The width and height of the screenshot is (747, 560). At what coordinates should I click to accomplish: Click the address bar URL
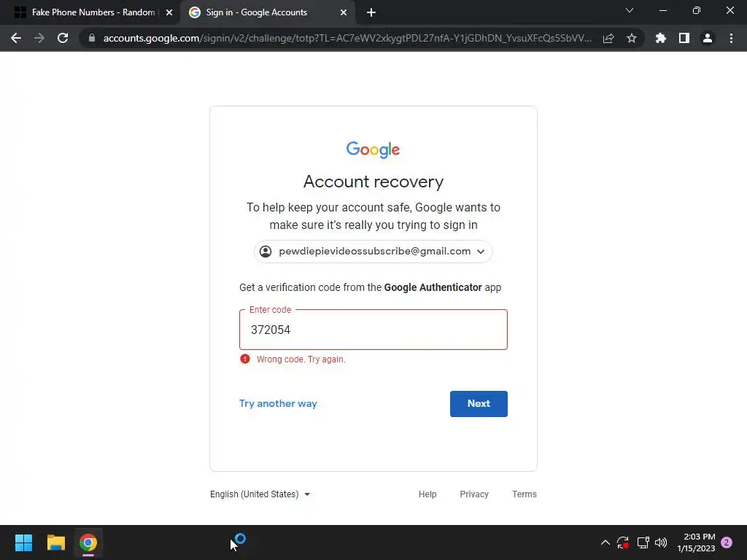[347, 38]
